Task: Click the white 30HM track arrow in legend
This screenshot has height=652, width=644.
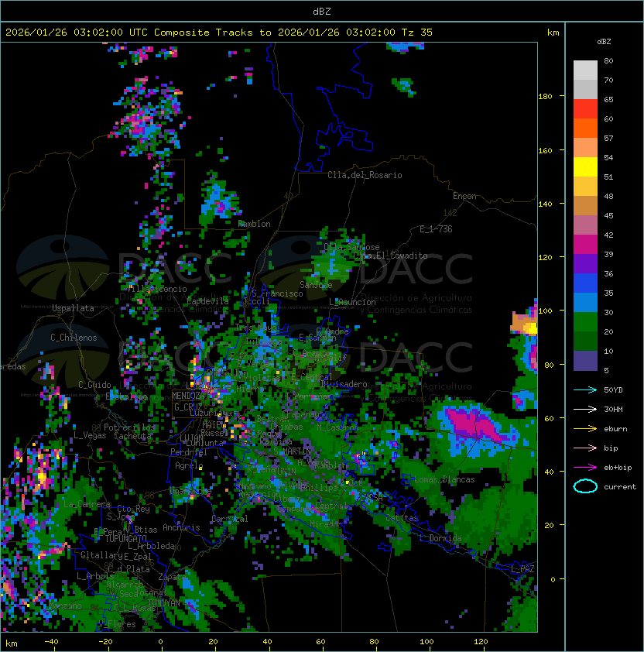Action: pyautogui.click(x=585, y=409)
